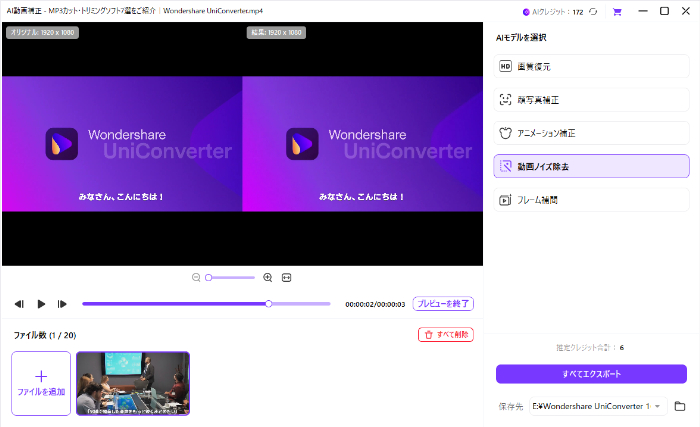
Task: Click the 結果 1920 x 1080 label
Action: 276,33
